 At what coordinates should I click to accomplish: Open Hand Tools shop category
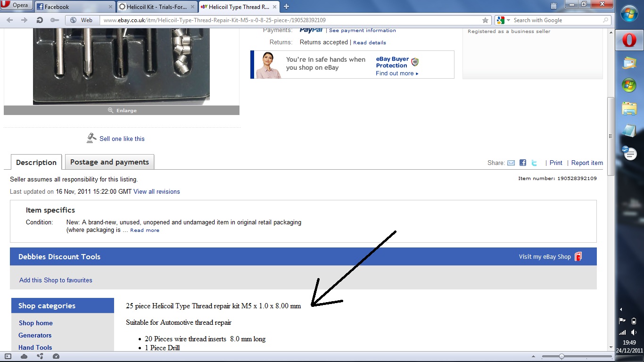point(35,347)
